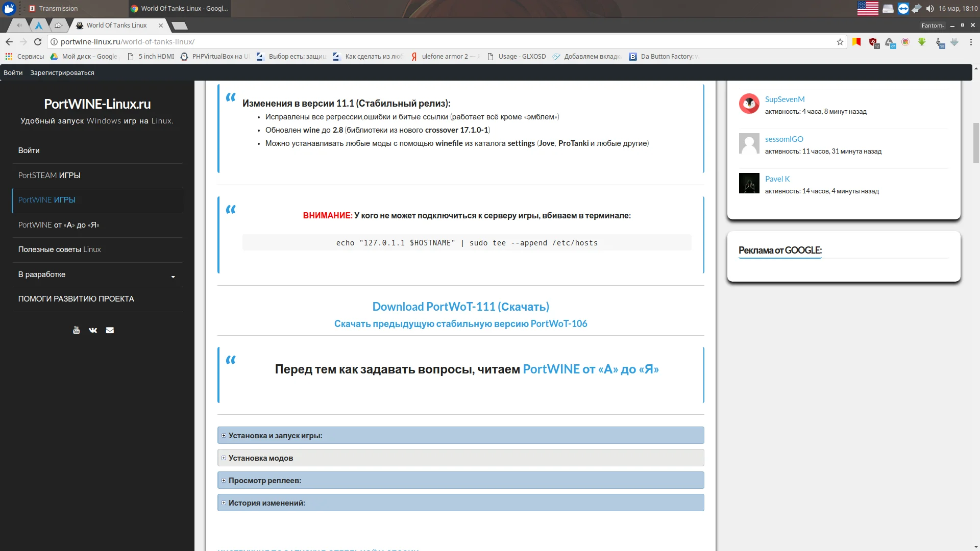Click the uBlock Origin extension icon

[873, 42]
